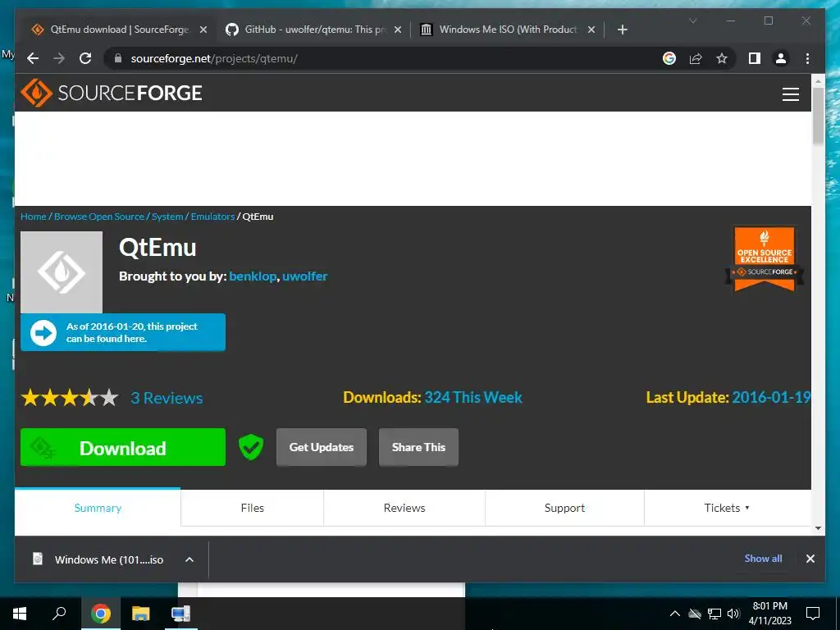Open the notification center icon

point(813,614)
